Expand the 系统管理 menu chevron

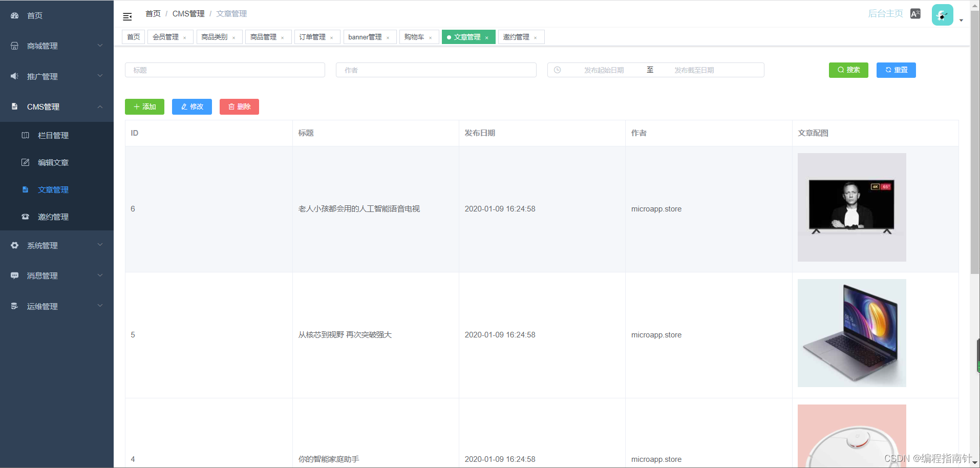(100, 245)
